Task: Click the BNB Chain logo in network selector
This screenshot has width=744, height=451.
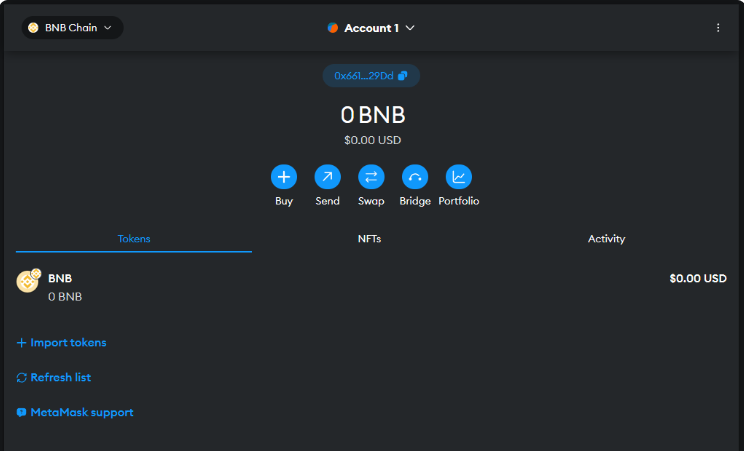Action: coord(34,28)
